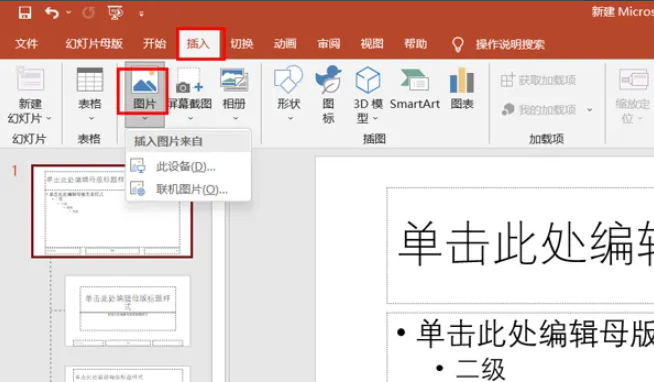The height and width of the screenshot is (382, 654).
Task: Open the undo history dropdown arrow
Action: point(68,13)
